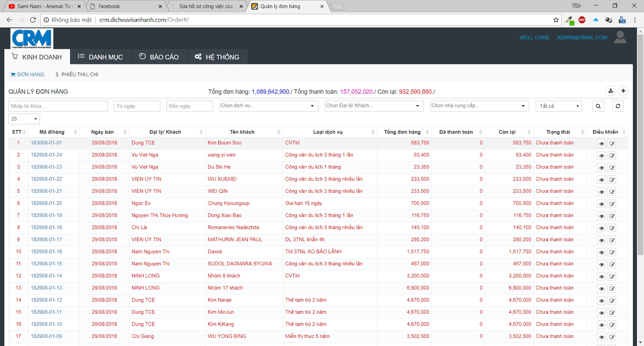Screen dimensions: 644x346
Task: Open Adblock Plus extension icon
Action: 582,20
